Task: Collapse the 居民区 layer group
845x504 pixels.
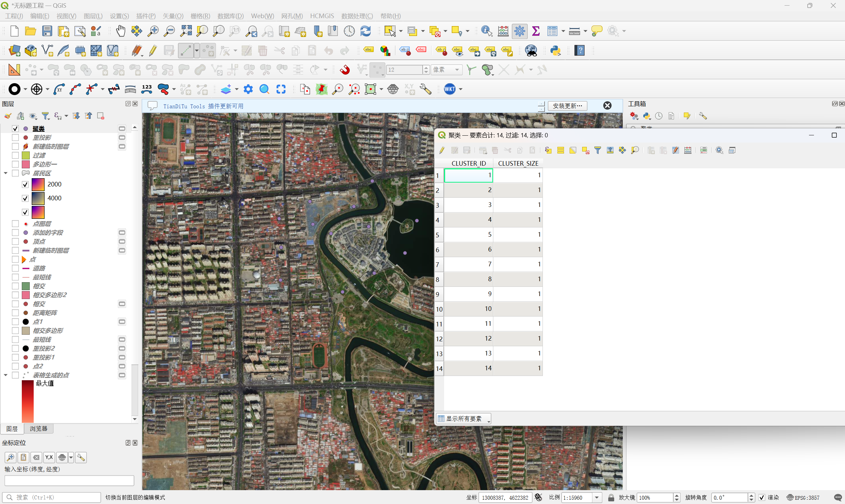Action: click(6, 173)
